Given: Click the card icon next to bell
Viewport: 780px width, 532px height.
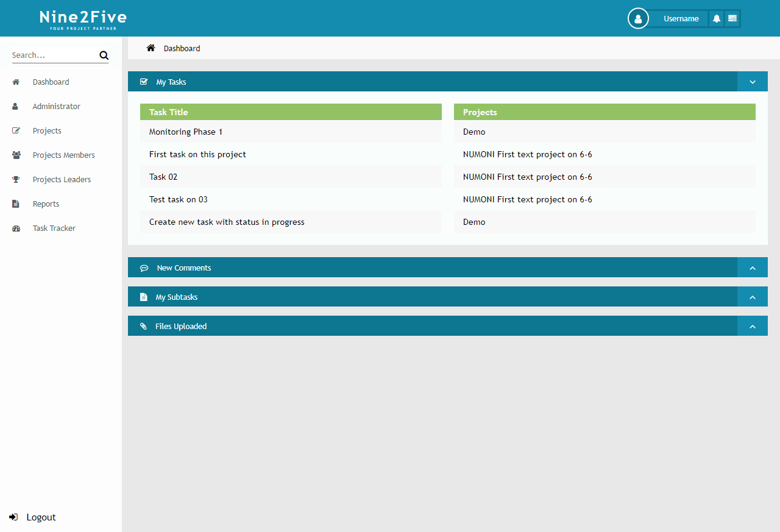Looking at the screenshot, I should 732,18.
